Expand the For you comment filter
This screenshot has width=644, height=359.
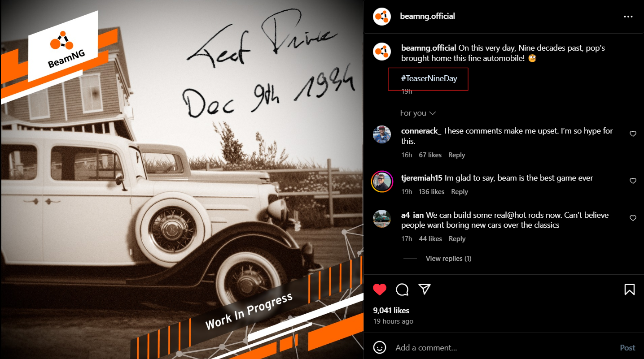pos(418,113)
